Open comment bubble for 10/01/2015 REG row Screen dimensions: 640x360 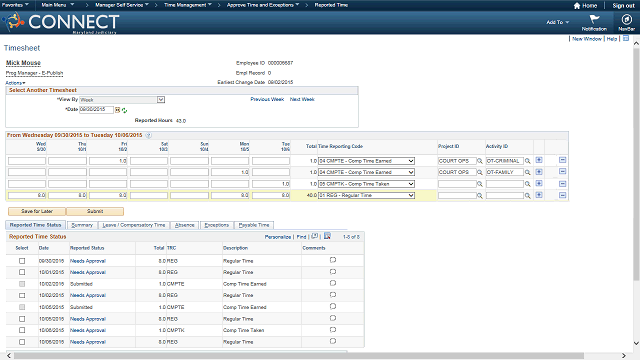pyautogui.click(x=333, y=271)
